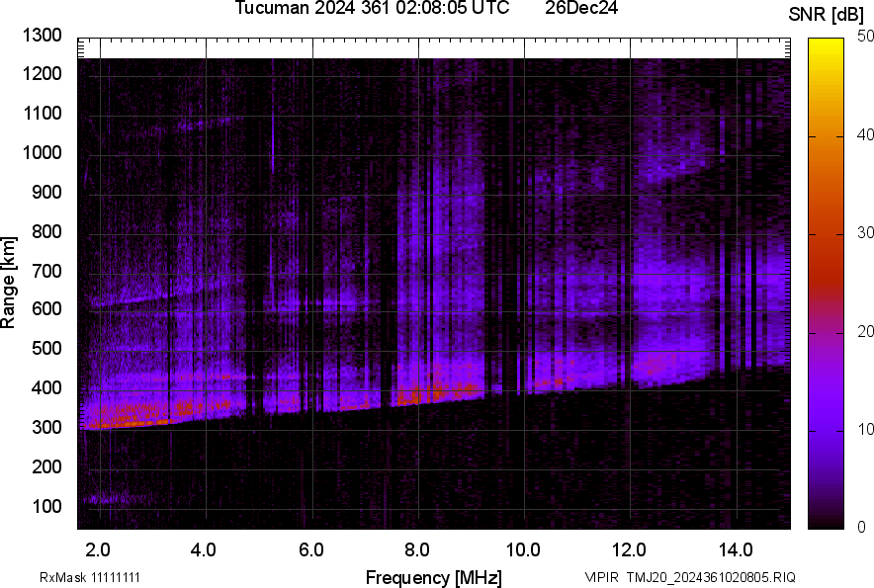
Task: Click the "SNR [dB]" colorbar title
Action: [x=827, y=14]
